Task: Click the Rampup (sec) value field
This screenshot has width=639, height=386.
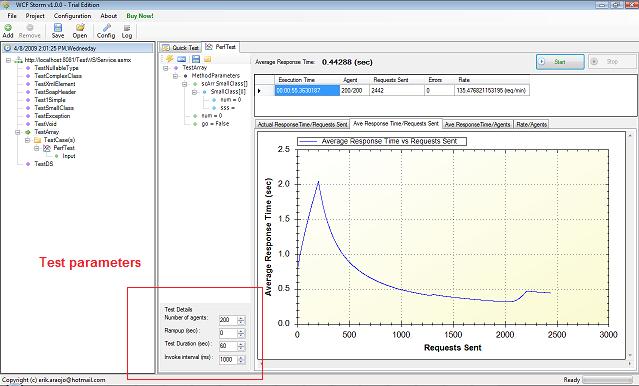Action: pos(227,333)
